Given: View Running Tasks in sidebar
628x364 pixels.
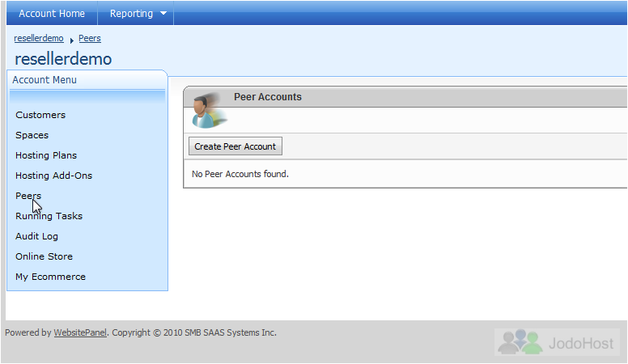Looking at the screenshot, I should click(49, 216).
